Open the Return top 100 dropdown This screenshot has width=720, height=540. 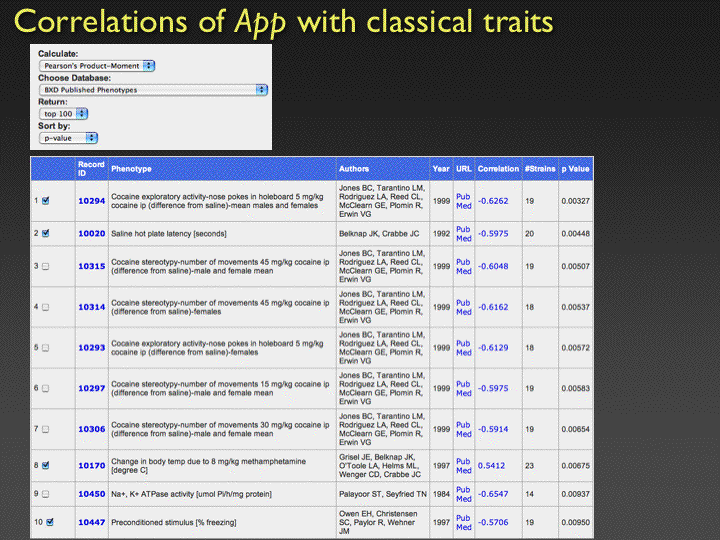click(69, 114)
